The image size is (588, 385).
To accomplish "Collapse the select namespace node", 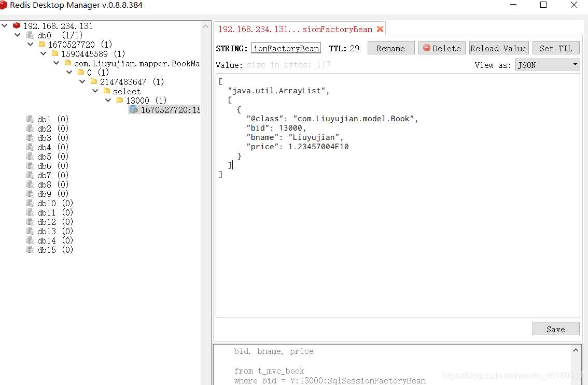I will point(95,91).
